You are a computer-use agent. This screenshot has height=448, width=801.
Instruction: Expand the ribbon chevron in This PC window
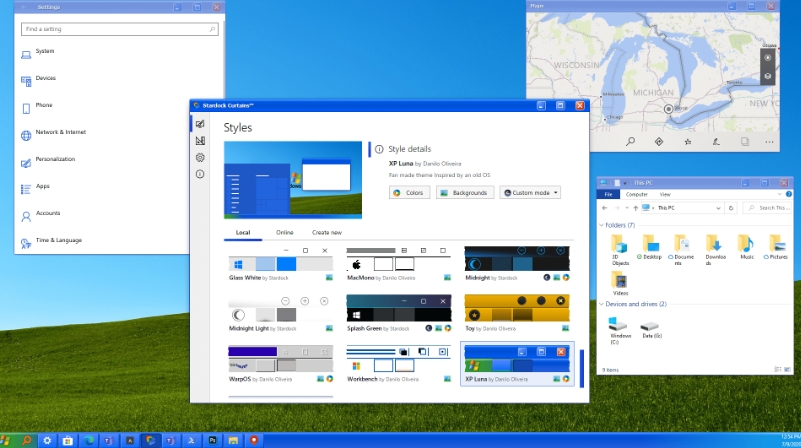pyautogui.click(x=780, y=194)
